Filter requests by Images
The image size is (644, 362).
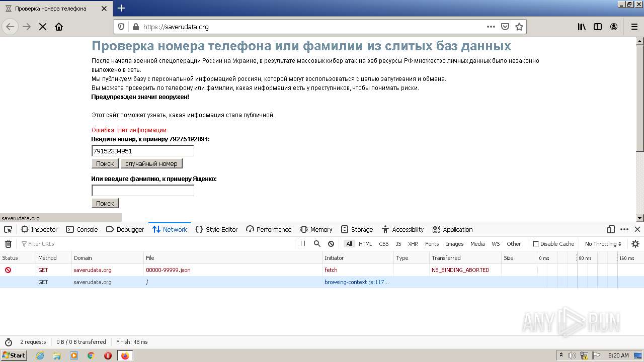(x=455, y=244)
